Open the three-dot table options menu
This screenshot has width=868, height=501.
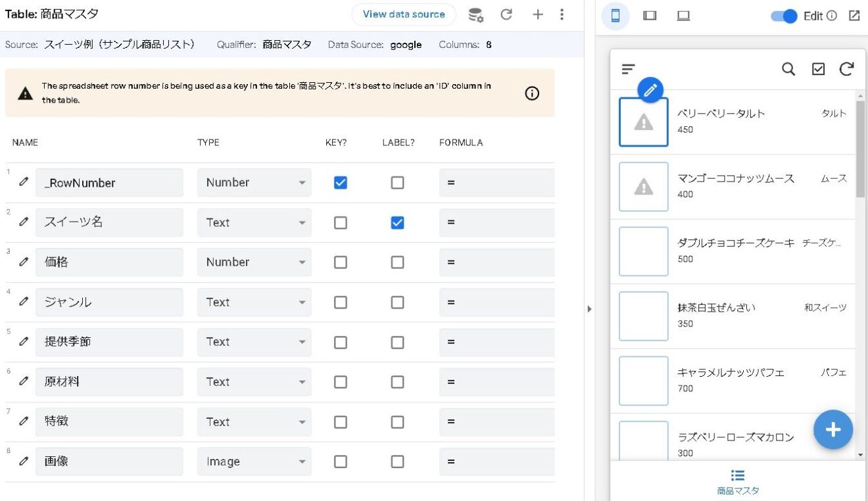[562, 14]
